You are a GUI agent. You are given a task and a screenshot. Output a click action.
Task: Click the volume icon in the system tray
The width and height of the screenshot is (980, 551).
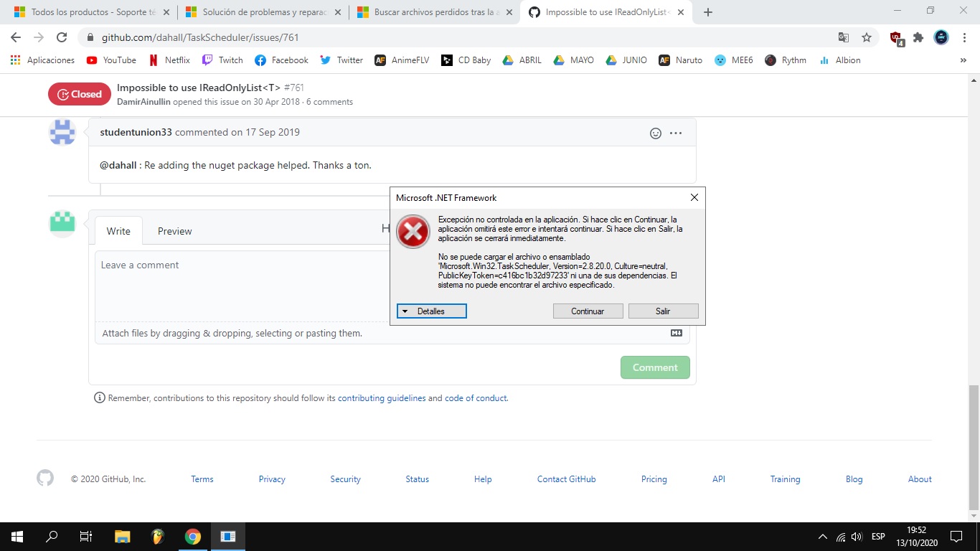click(x=857, y=536)
